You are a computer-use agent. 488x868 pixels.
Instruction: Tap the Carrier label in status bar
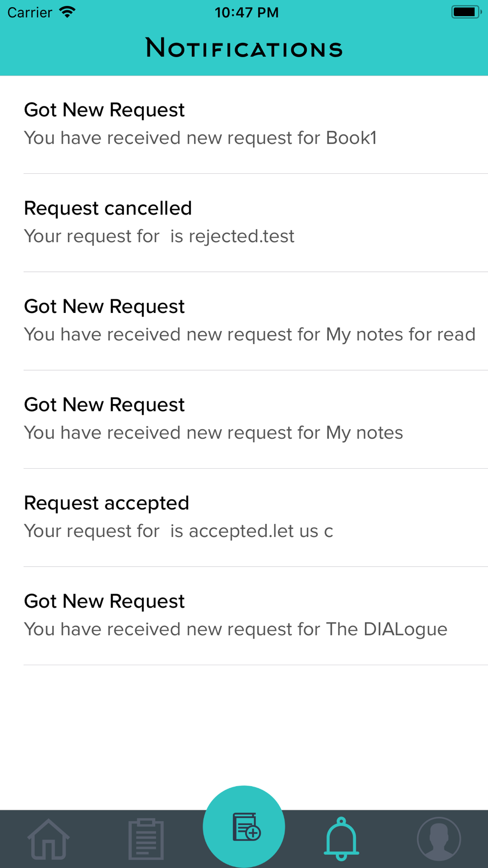coord(30,12)
